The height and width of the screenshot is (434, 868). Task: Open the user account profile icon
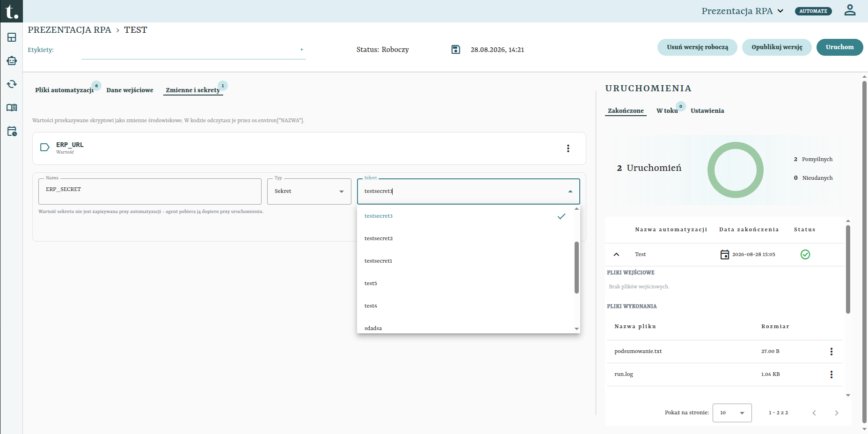[x=850, y=10]
